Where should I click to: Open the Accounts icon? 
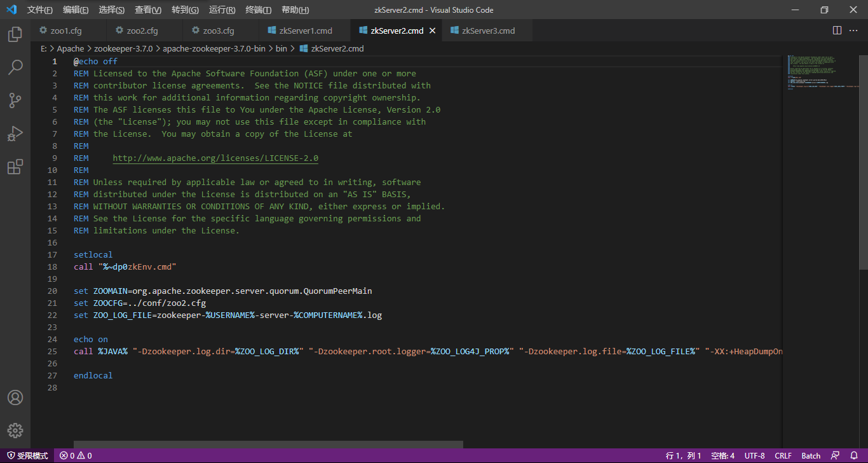tap(15, 397)
